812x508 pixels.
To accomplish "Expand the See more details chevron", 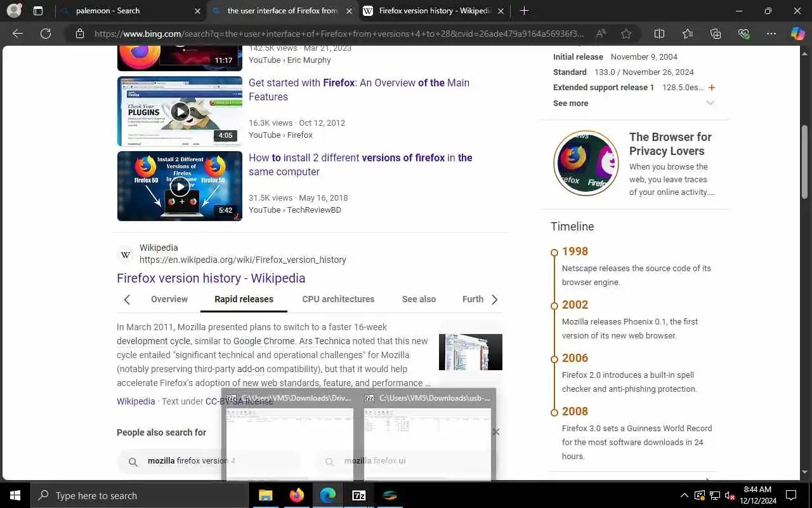I will click(710, 103).
